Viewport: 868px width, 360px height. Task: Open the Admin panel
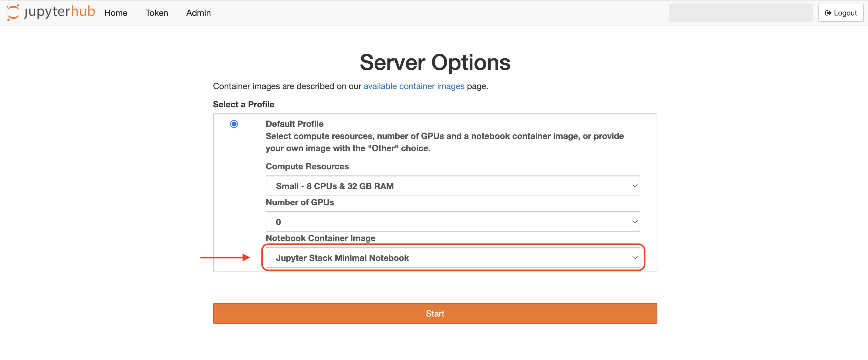point(198,13)
